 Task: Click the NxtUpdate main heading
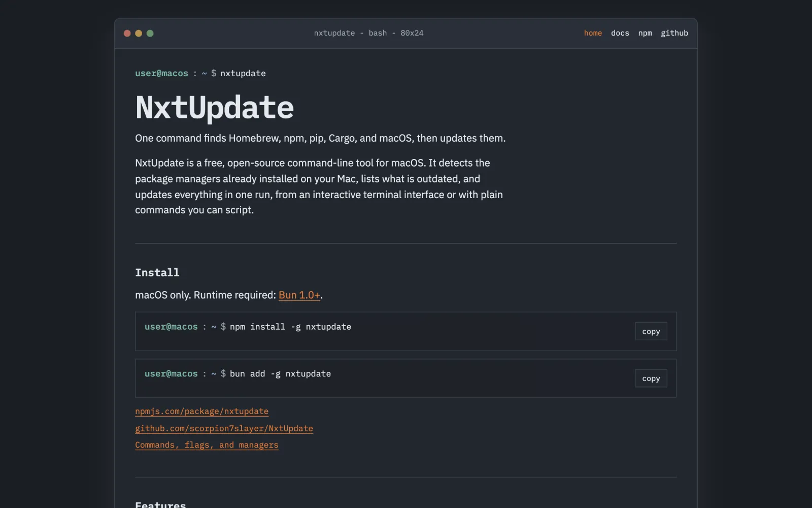[214, 108]
